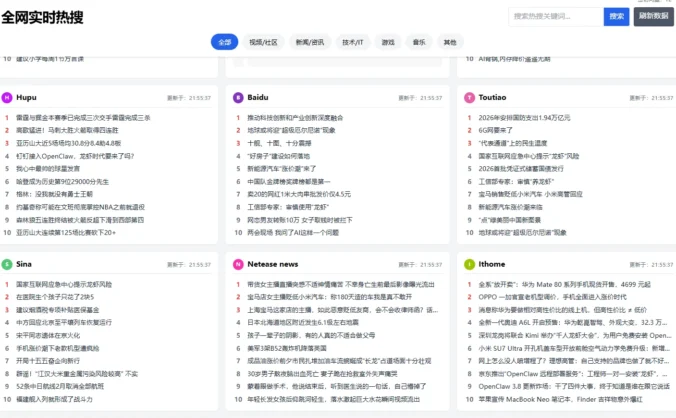Open Hupu item 哈登成为历史第9位29000分先生
The width and height of the screenshot is (676, 418).
pos(63,181)
